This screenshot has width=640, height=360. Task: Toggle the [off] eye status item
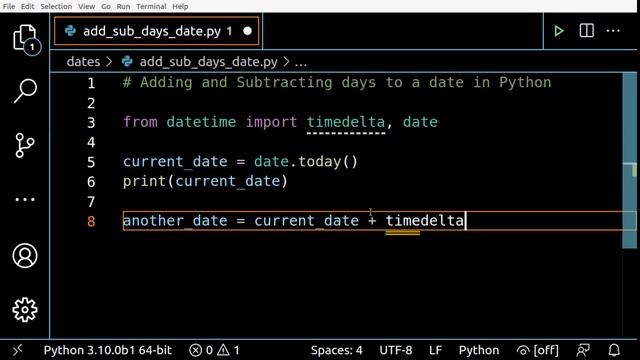(537, 350)
